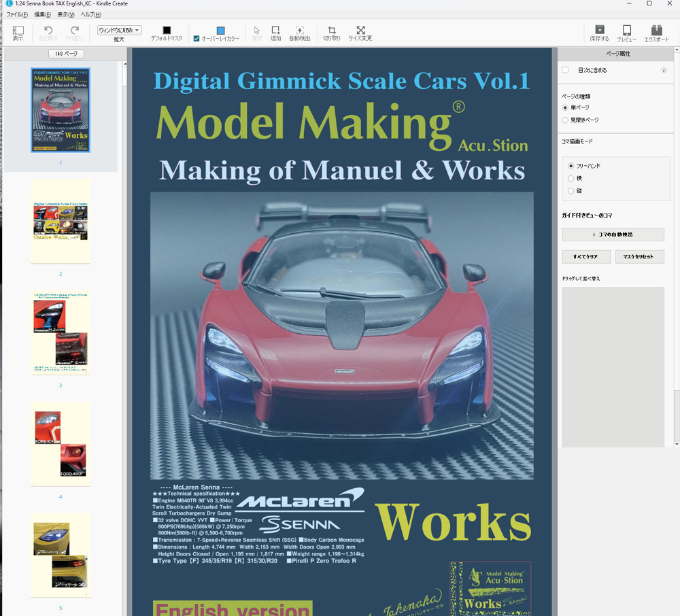Check the 目次に含める checkbox
Viewport: 680px width, 616px height.
(x=565, y=70)
